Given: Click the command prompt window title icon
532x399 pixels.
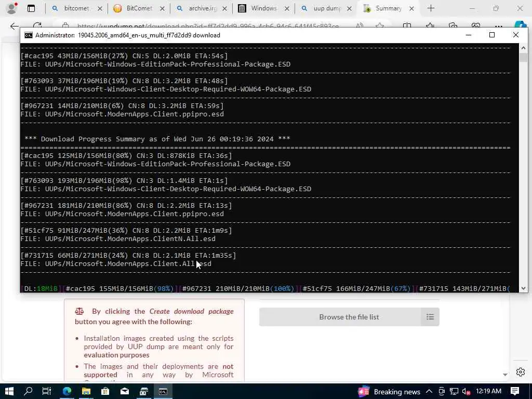Looking at the screenshot, I should click(x=29, y=35).
